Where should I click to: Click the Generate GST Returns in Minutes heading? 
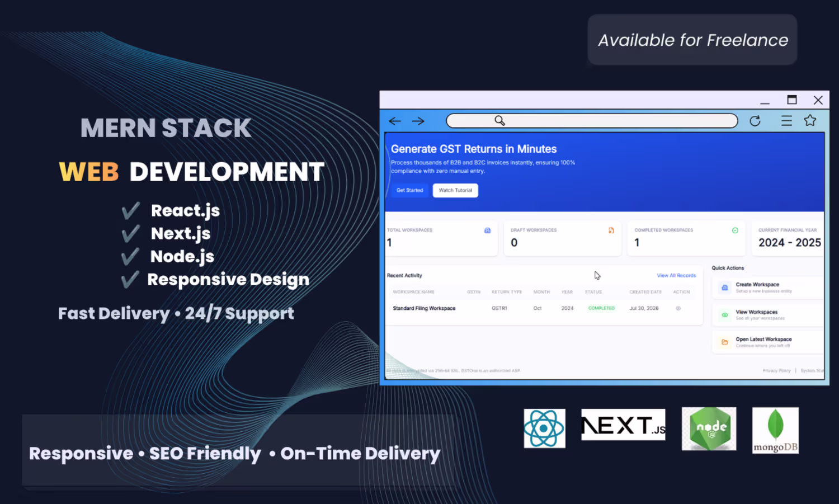(474, 149)
